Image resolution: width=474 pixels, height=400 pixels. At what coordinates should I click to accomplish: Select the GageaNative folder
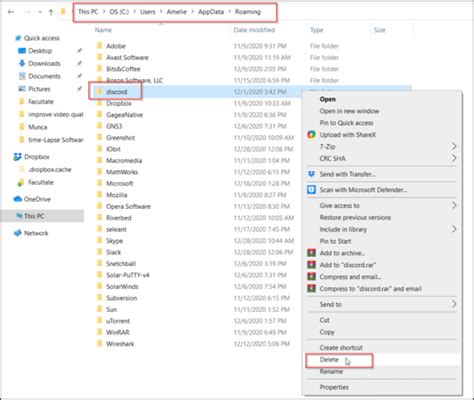124,115
